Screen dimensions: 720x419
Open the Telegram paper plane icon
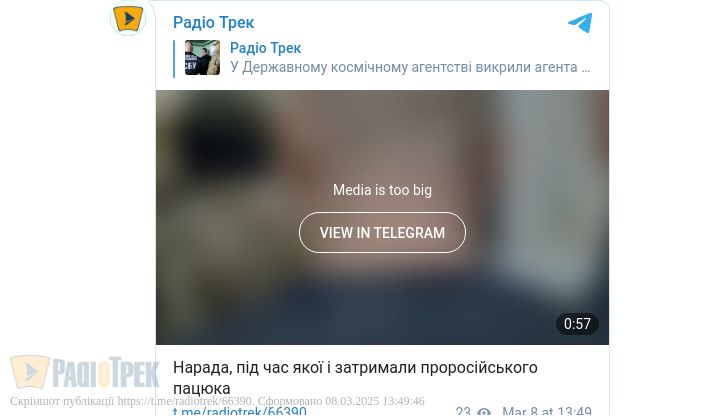[x=580, y=23]
